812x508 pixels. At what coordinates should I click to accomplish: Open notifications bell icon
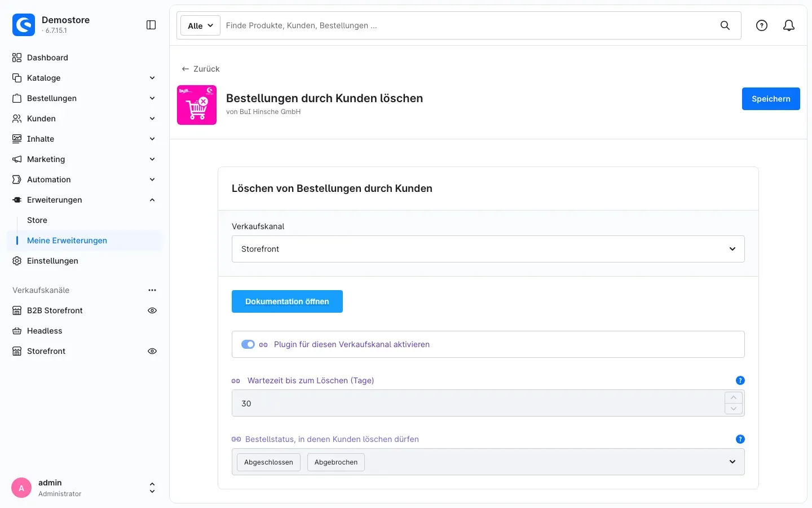(x=789, y=25)
